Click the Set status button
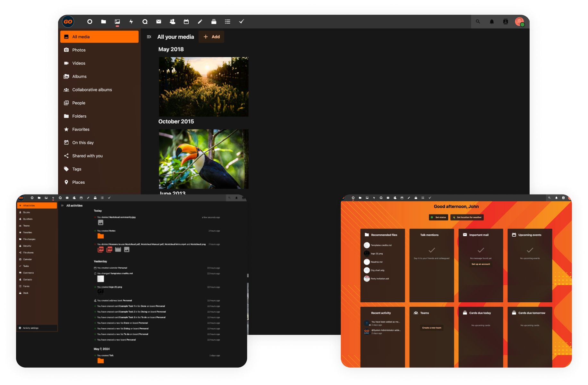 tap(438, 217)
